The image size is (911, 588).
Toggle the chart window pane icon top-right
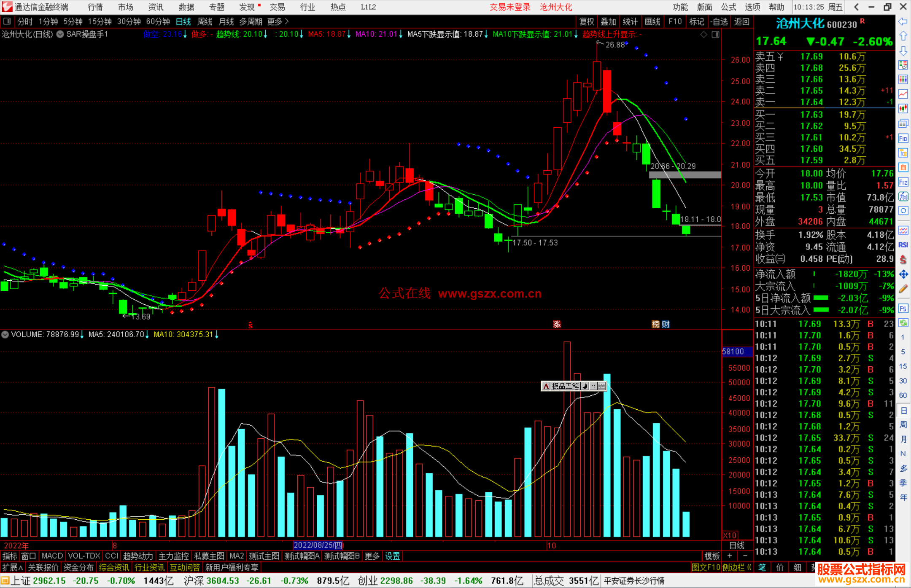715,34
